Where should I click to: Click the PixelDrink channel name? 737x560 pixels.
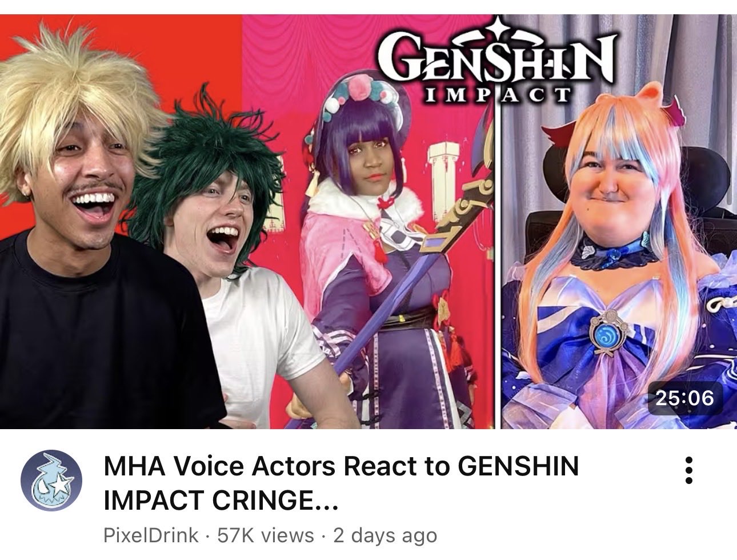pos(151,535)
